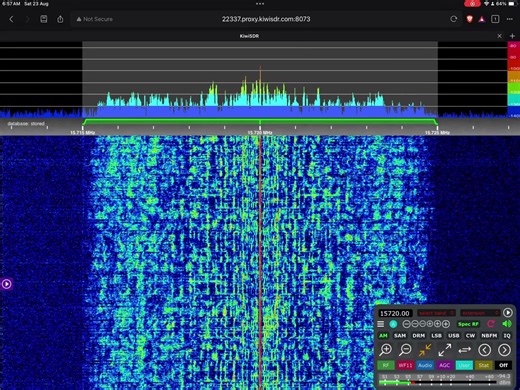Click the left-right swap arrows icon
The width and height of the screenshot is (520, 390).
[464, 350]
